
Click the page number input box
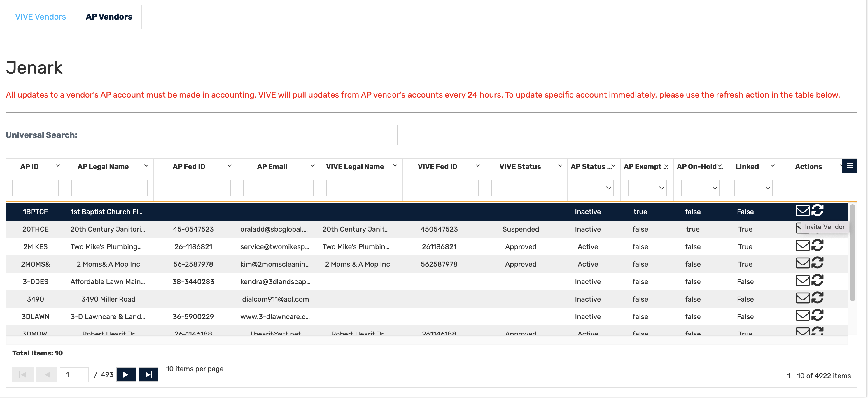74,374
